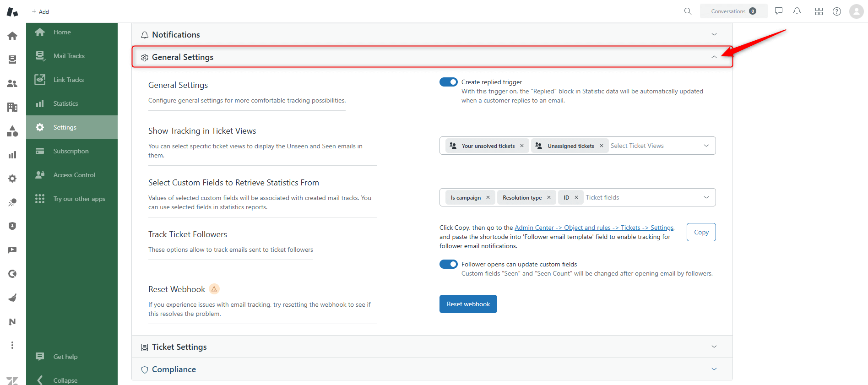Remove the Resolution type field tag
868x385 pixels.
pyautogui.click(x=549, y=198)
